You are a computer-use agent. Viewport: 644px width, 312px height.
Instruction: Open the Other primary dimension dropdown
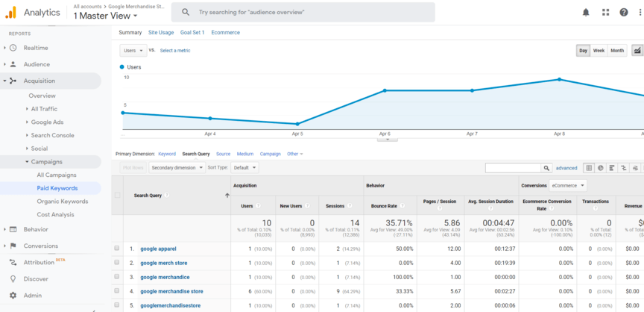click(x=295, y=154)
